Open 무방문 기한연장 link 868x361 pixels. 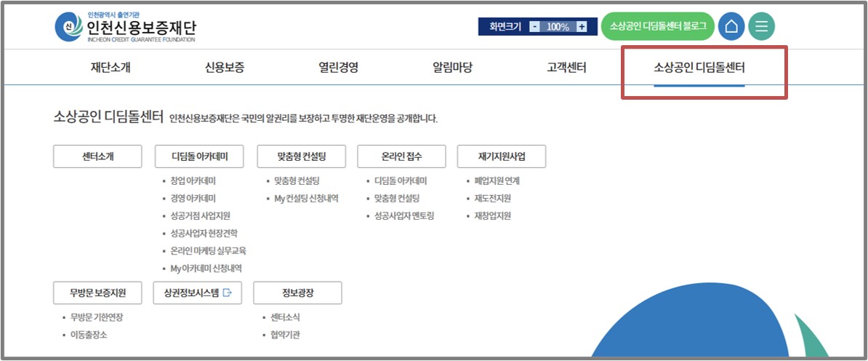click(x=97, y=318)
